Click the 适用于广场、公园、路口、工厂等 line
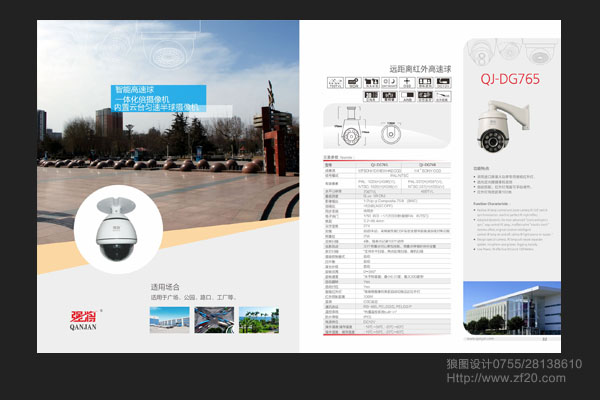Screen dimensions: 600x400 click(x=193, y=297)
